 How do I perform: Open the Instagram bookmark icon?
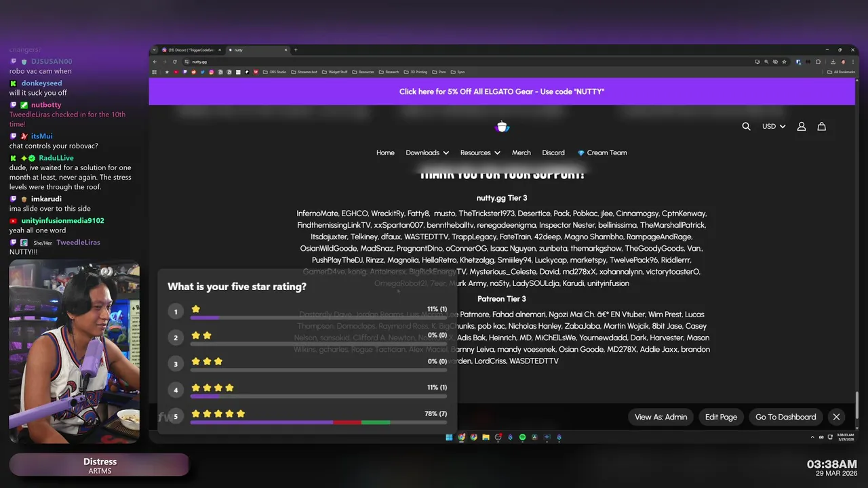coord(212,72)
